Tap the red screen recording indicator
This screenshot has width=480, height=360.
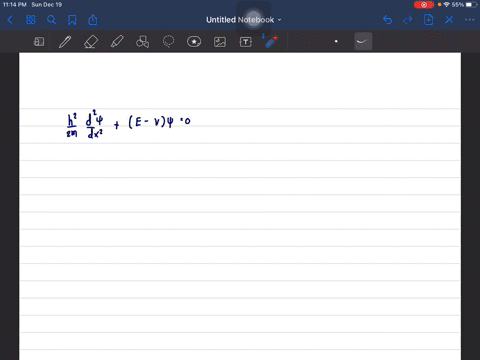pos(424,5)
